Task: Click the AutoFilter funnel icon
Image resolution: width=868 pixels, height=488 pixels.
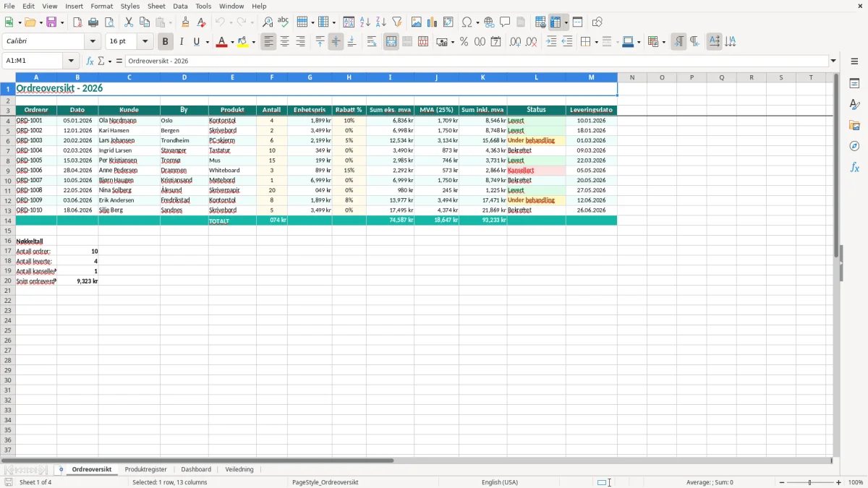Action: 397,22
